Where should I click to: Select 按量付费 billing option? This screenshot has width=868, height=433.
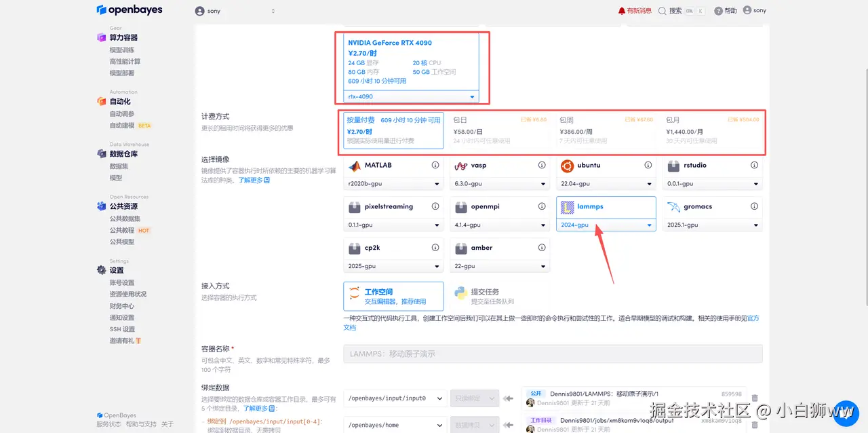(394, 130)
